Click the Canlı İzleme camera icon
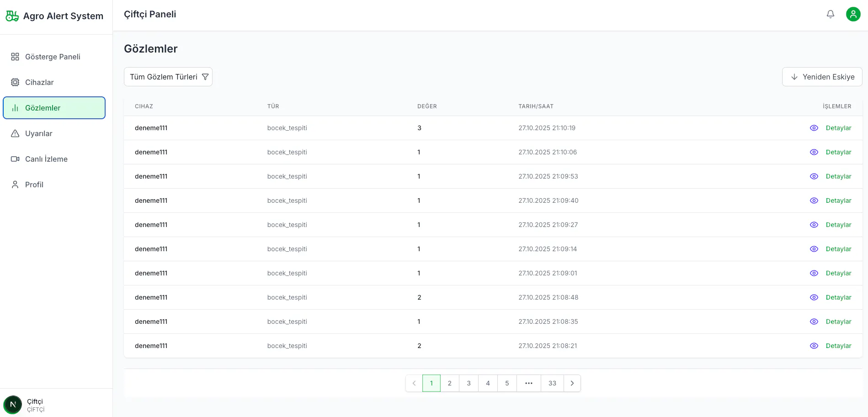The height and width of the screenshot is (417, 868). pyautogui.click(x=15, y=159)
